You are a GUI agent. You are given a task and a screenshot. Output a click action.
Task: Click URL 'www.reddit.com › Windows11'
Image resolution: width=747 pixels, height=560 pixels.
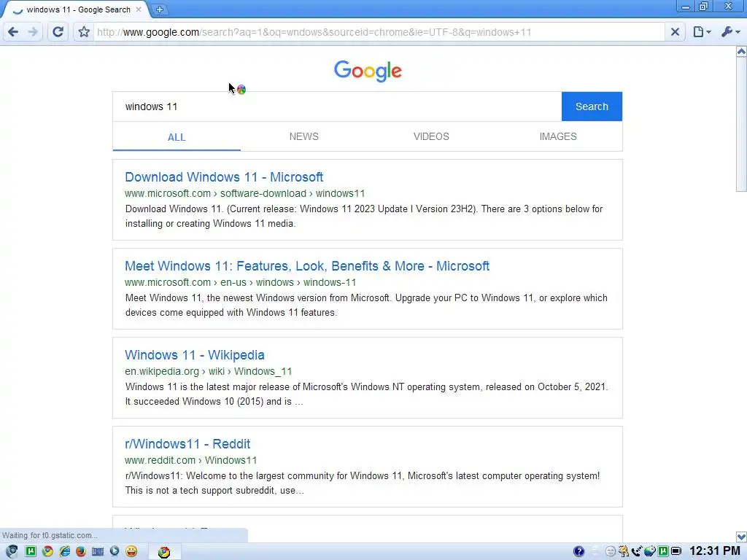[190, 461]
